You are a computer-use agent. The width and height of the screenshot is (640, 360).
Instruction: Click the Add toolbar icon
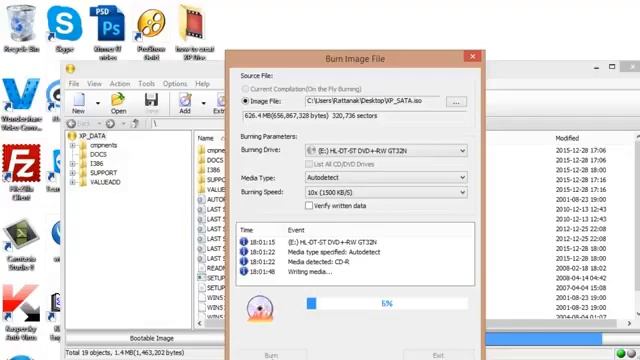(185, 103)
